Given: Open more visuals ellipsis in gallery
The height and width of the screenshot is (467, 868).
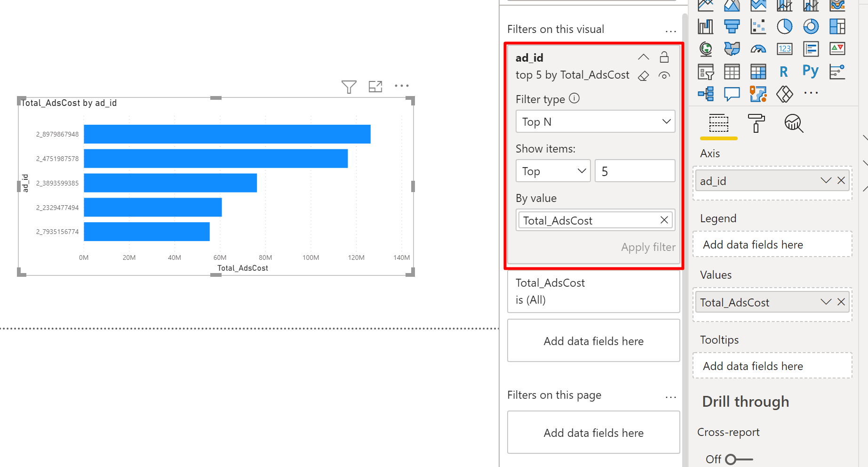Looking at the screenshot, I should pos(811,93).
